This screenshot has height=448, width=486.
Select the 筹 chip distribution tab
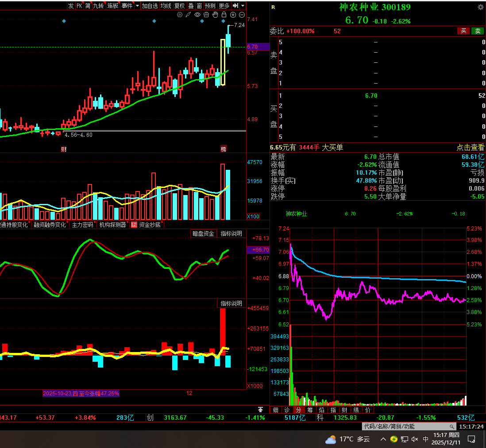310,410
